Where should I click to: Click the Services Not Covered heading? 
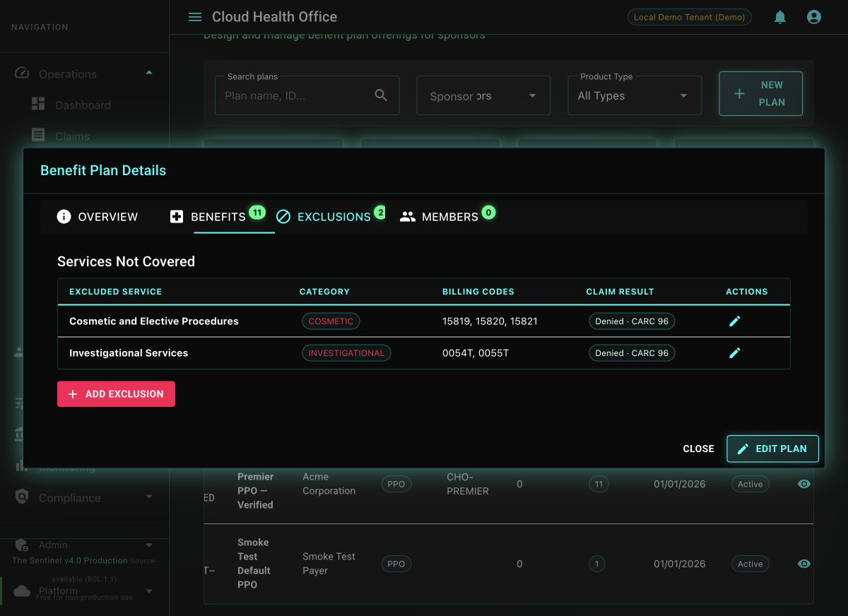pyautogui.click(x=126, y=261)
